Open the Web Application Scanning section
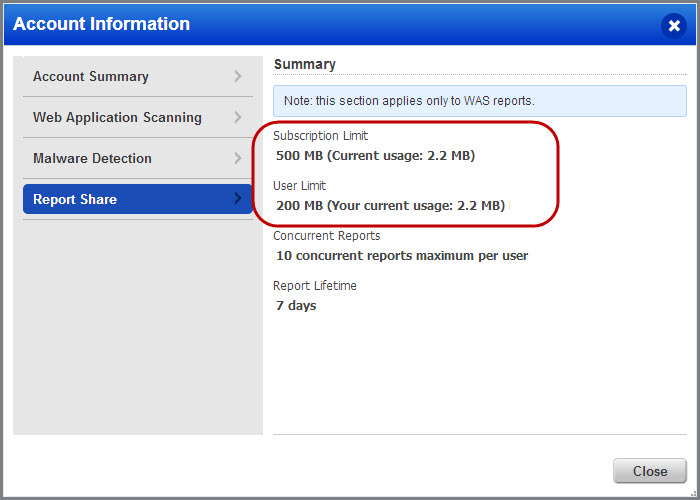The height and width of the screenshot is (500, 700). click(138, 117)
